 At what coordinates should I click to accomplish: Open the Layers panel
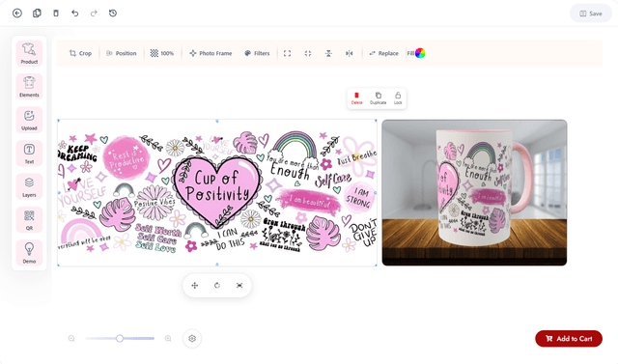(29, 186)
